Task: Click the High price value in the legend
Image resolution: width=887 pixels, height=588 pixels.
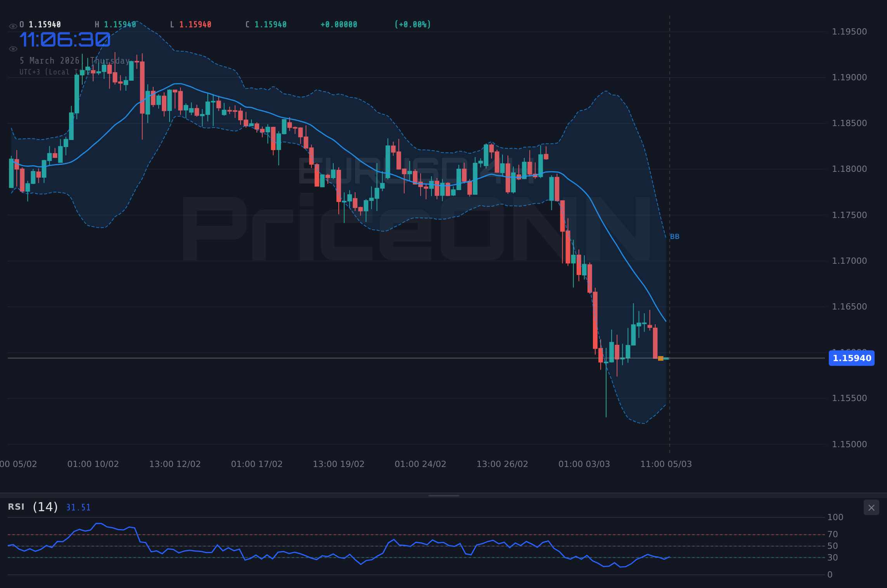Action: pos(120,24)
